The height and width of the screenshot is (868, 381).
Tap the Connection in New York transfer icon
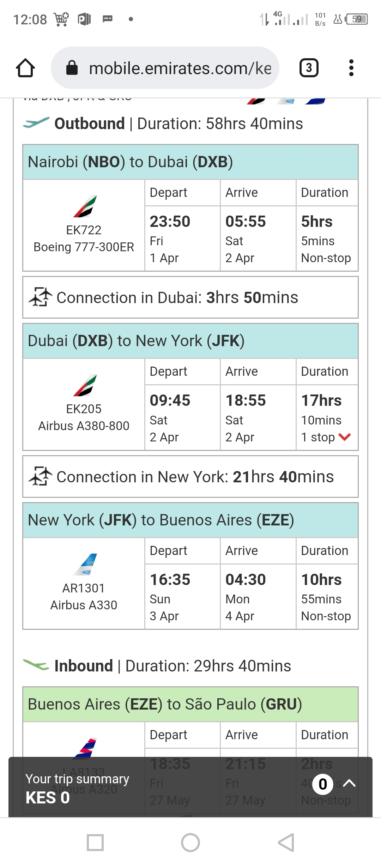(x=41, y=476)
